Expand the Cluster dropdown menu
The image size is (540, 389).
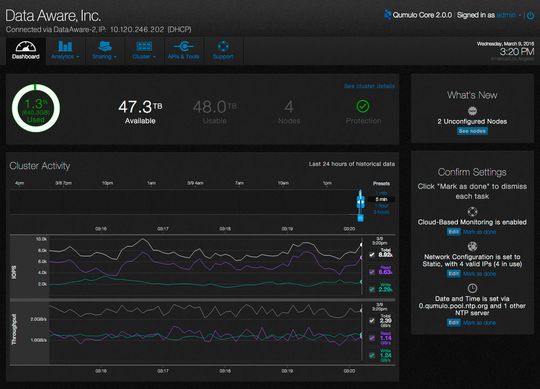click(x=144, y=51)
